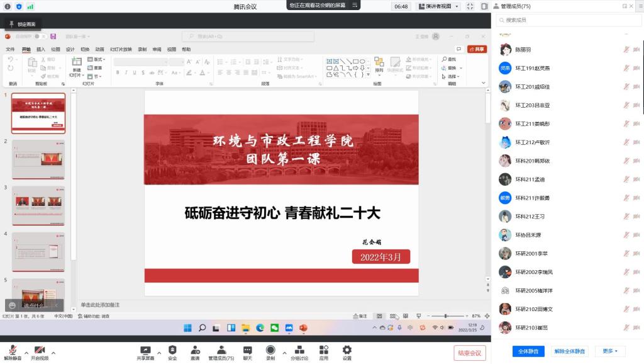Click the Invite (邀请) icon
Screen dimensions: 644x364
tap(195, 350)
